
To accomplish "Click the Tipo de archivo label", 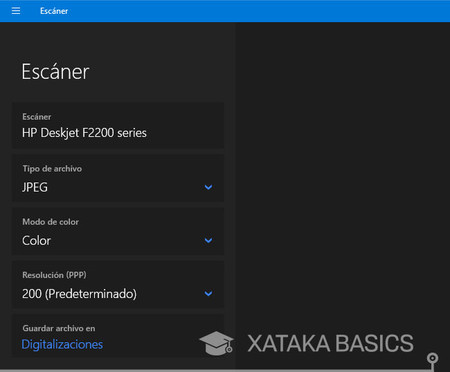I will coord(52,169).
